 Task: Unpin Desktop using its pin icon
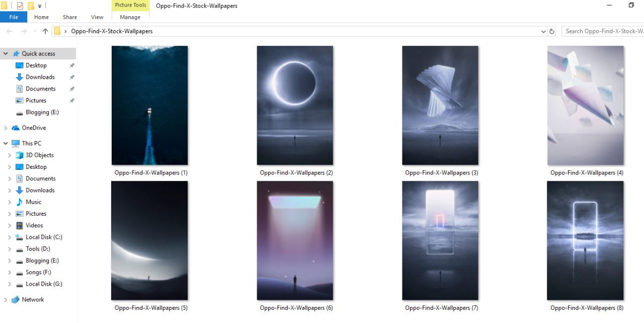[72, 65]
